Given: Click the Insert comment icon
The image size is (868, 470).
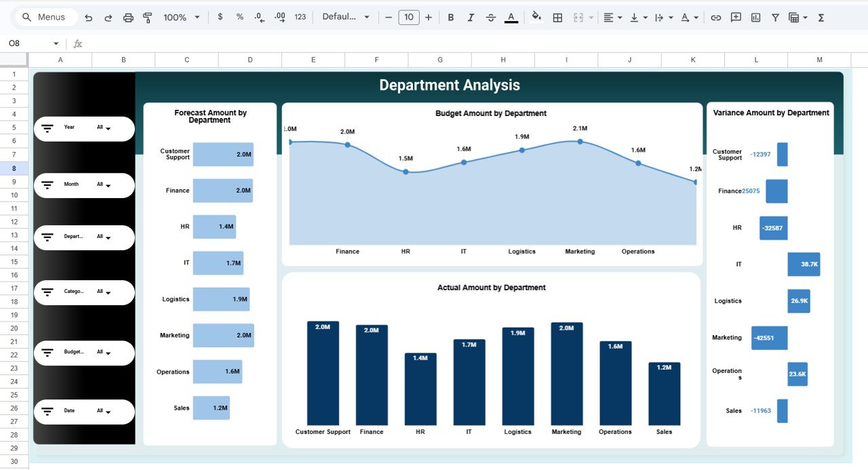Looking at the screenshot, I should tap(736, 18).
